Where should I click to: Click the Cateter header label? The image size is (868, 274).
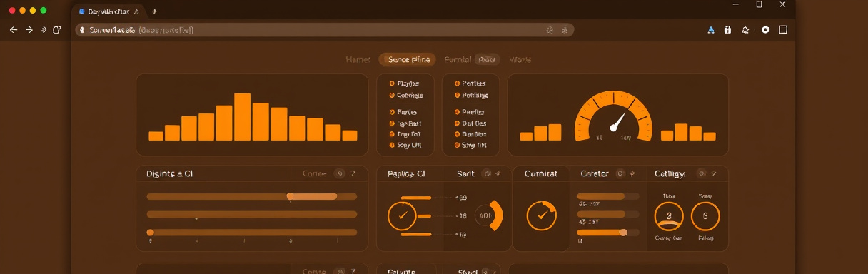pyautogui.click(x=595, y=173)
